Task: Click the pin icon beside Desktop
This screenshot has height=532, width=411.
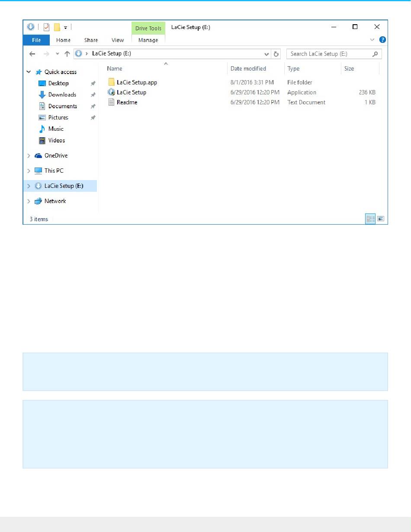Action: pyautogui.click(x=93, y=83)
